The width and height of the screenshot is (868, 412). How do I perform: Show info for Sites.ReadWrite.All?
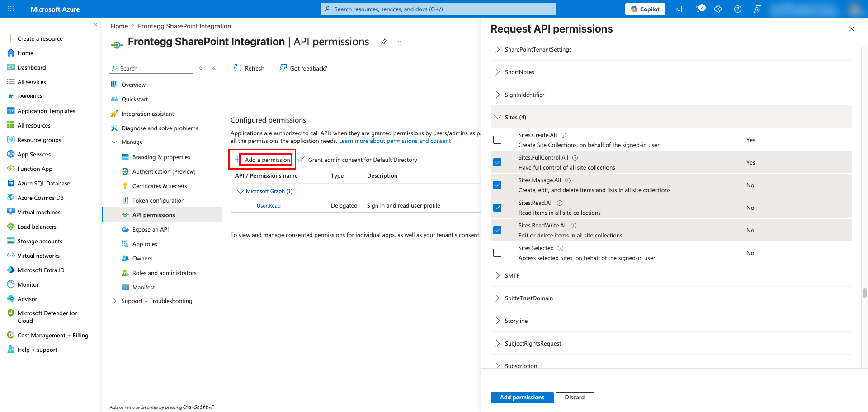pos(574,226)
